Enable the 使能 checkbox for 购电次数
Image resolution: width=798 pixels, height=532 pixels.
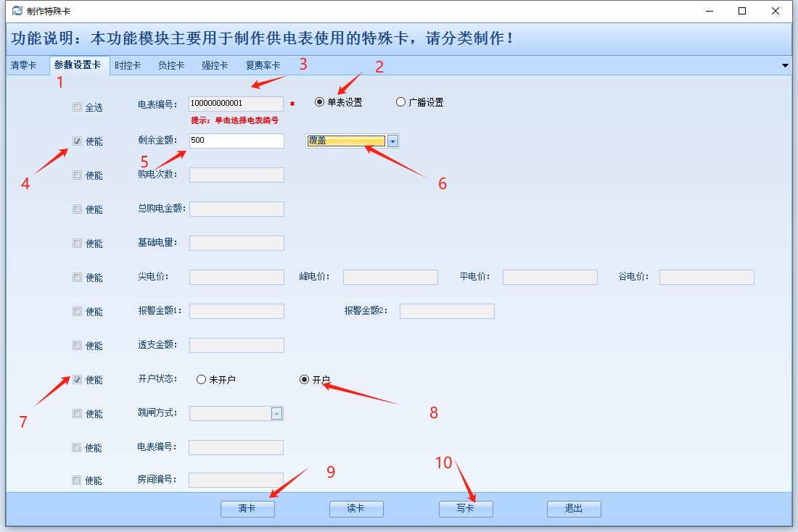77,175
